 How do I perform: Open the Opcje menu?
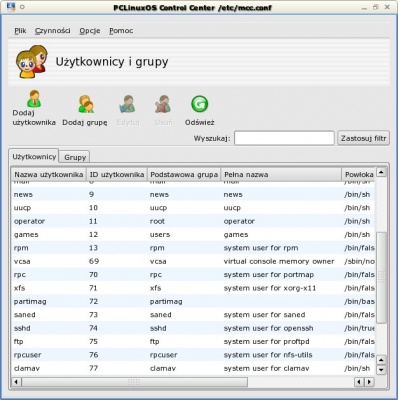pos(90,31)
